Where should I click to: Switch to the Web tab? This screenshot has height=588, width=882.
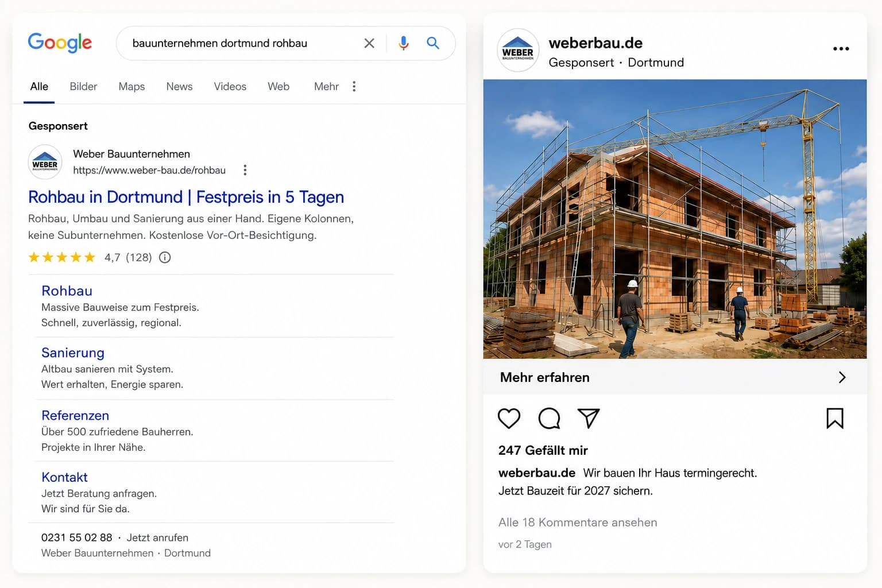coord(278,86)
